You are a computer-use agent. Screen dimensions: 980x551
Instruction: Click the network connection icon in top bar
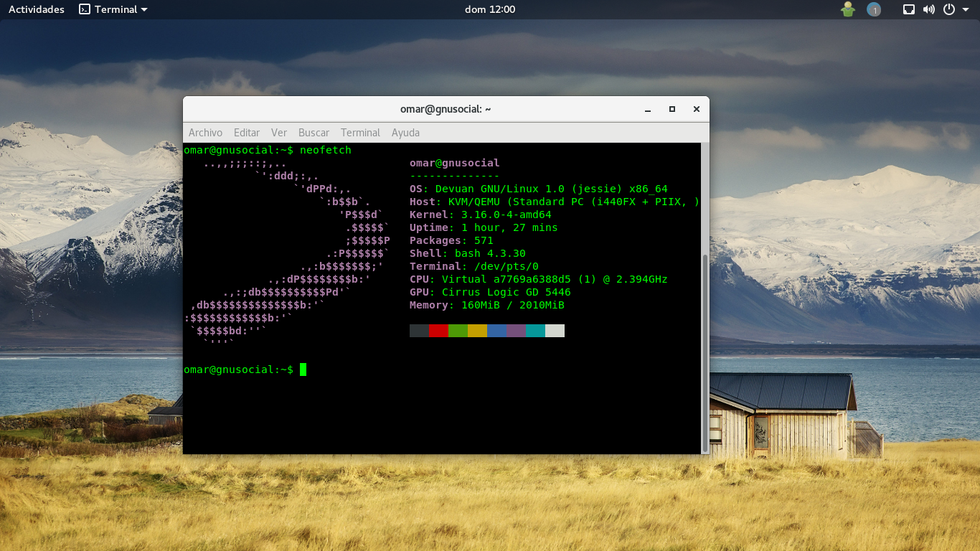pyautogui.click(x=909, y=9)
